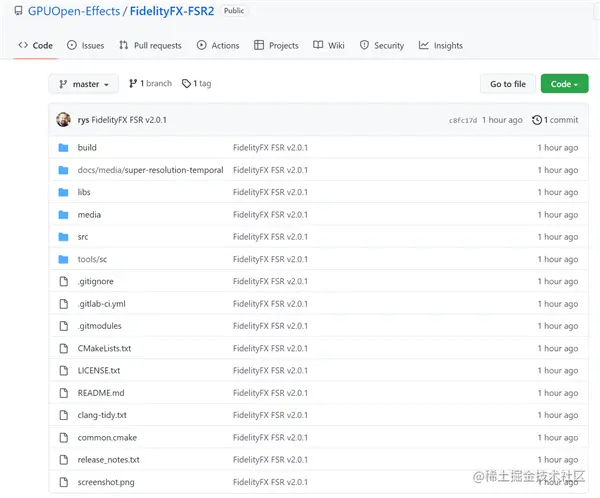The image size is (600, 498).
Task: Open the README.md file
Action: click(x=101, y=393)
